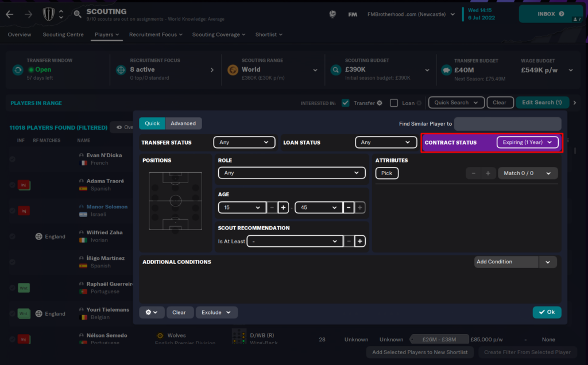Click the back navigation arrow
588x365 pixels.
tap(9, 14)
